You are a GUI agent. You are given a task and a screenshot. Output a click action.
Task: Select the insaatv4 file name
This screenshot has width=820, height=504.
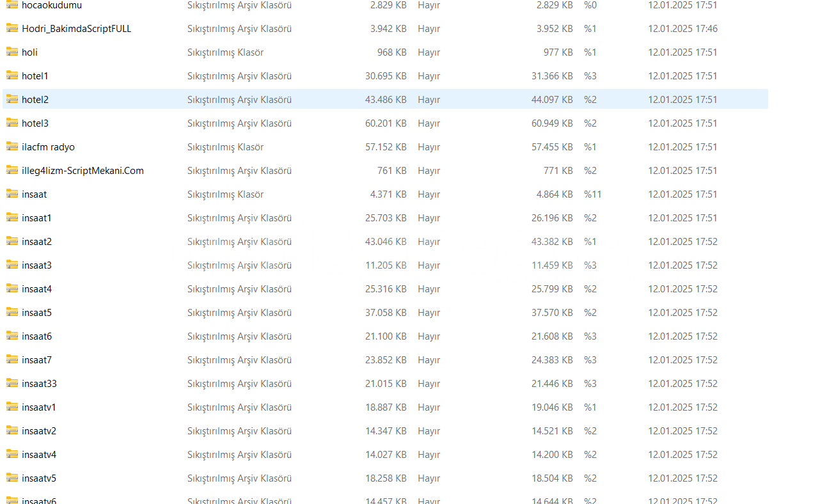(39, 455)
